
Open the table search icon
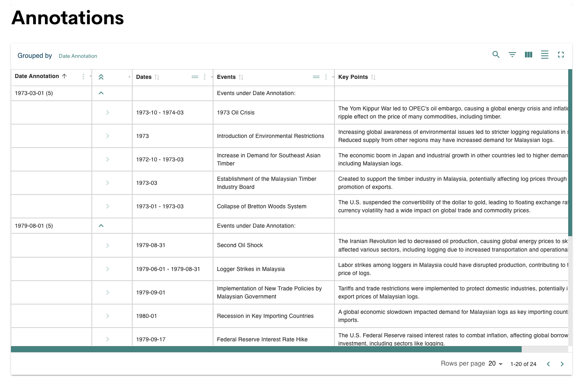(496, 55)
